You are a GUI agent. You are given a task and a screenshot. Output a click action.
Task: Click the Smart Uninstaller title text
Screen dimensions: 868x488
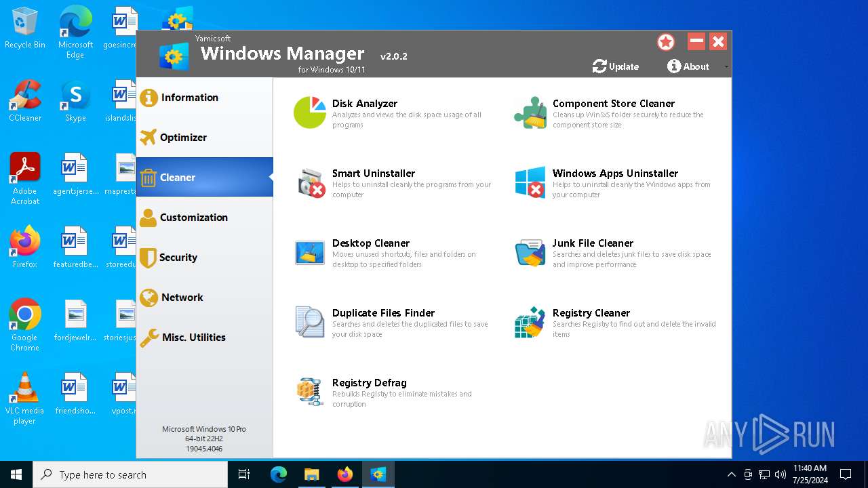374,174
